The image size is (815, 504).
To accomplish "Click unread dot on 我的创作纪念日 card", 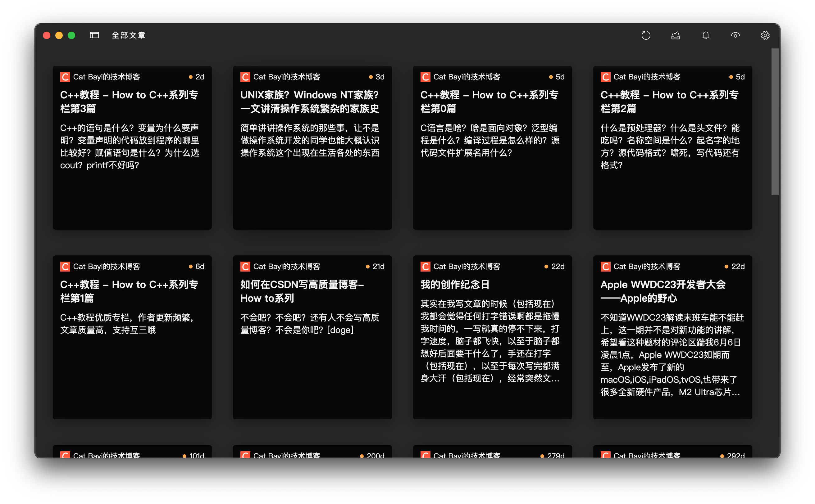I will [x=546, y=267].
